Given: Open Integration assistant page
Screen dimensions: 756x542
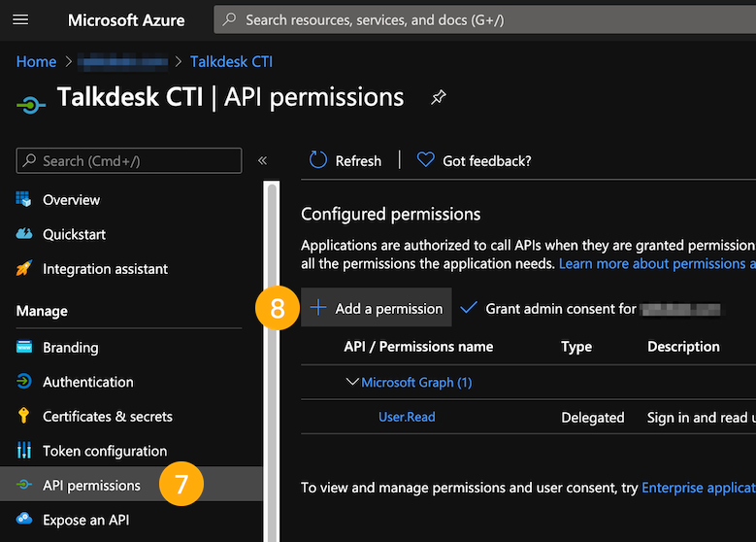Looking at the screenshot, I should pos(105,269).
